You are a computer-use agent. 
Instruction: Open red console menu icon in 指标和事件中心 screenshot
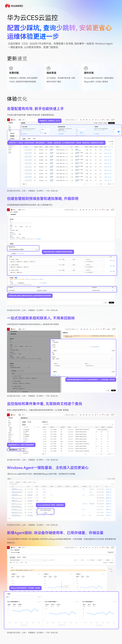click(9, 415)
